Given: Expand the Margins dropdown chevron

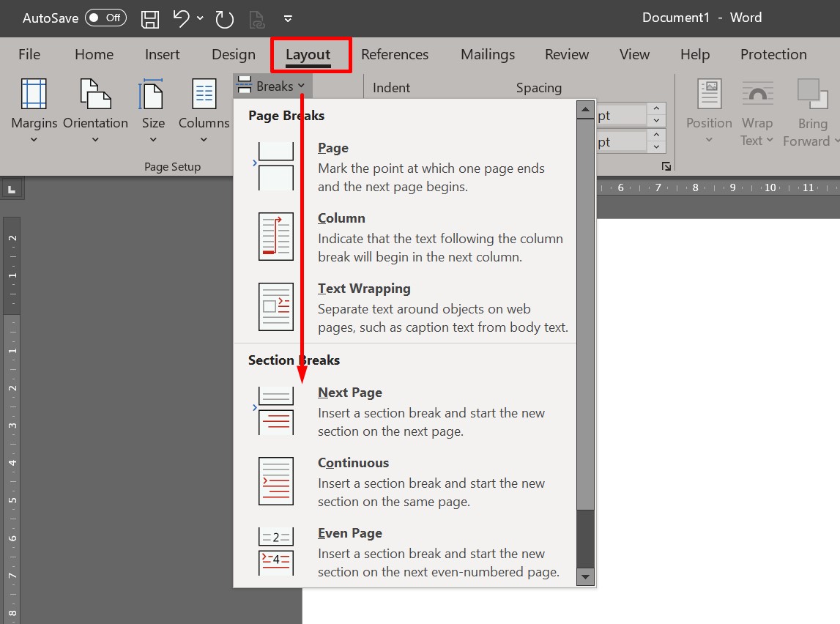Looking at the screenshot, I should pos(34,140).
